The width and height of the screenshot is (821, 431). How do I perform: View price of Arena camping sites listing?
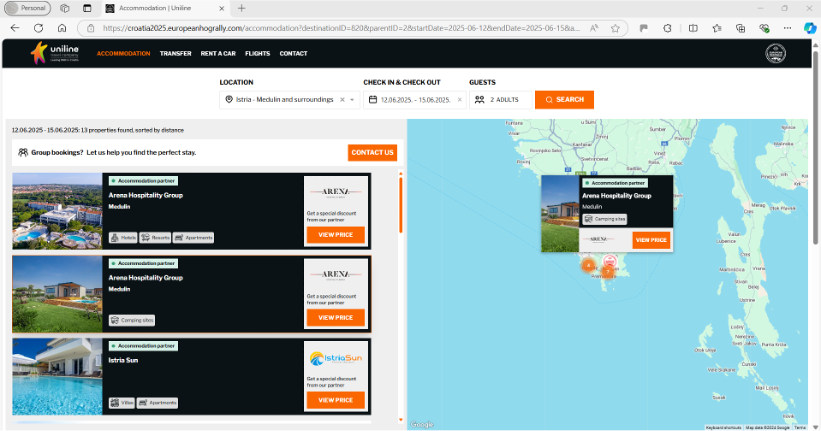(x=336, y=317)
